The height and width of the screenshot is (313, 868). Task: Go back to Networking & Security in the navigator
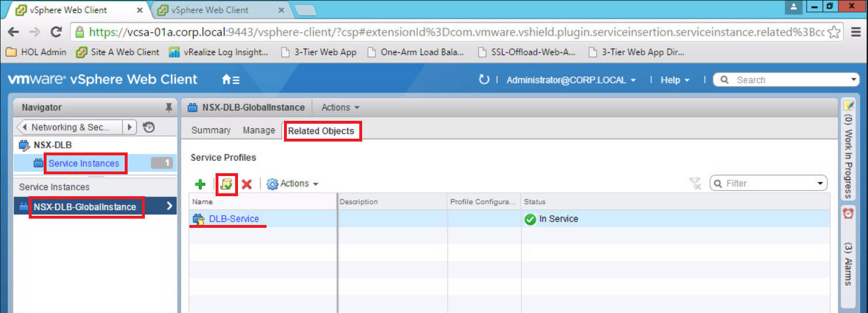(x=70, y=127)
